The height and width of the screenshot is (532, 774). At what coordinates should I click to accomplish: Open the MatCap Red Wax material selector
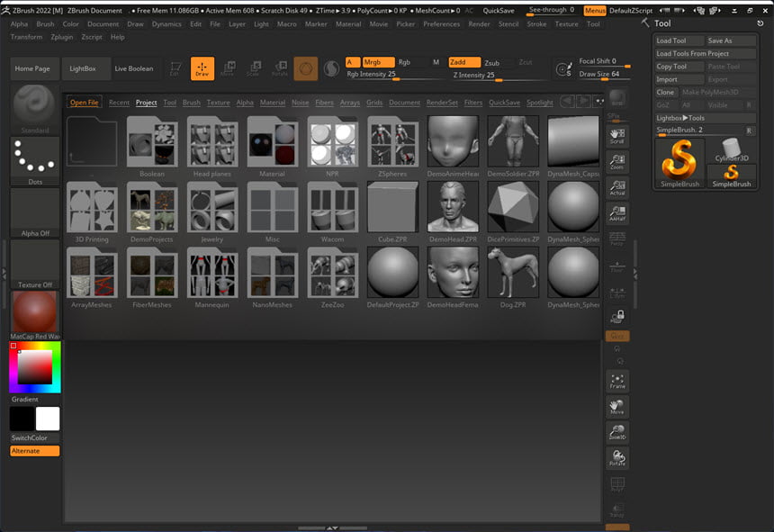(34, 315)
